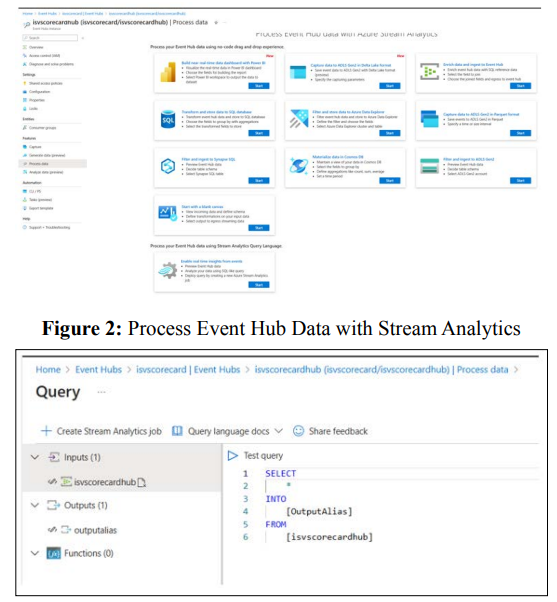Click in the sidebar Search box
Screen dimensions: 557x602
[x=50, y=38]
